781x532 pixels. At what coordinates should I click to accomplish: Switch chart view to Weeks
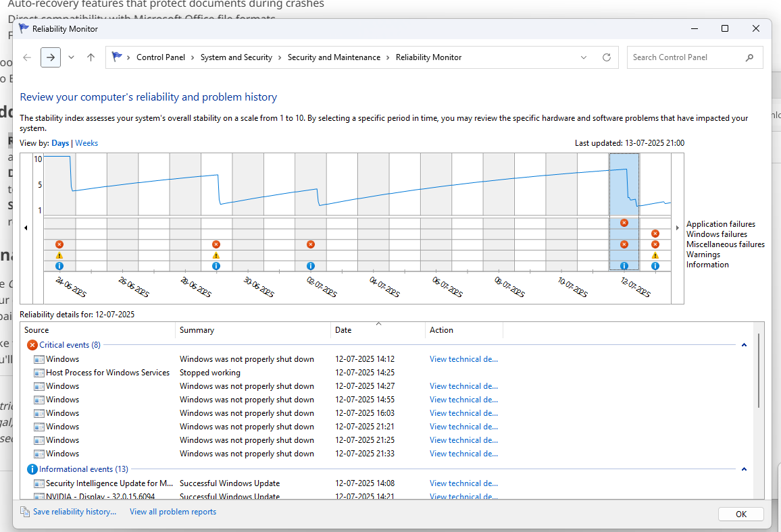click(x=86, y=143)
